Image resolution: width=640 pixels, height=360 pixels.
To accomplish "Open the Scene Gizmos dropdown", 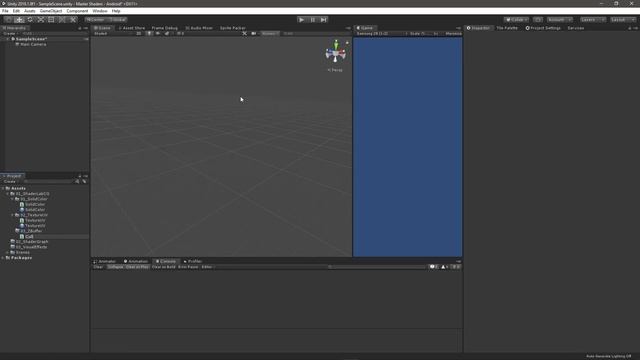I will [x=269, y=33].
